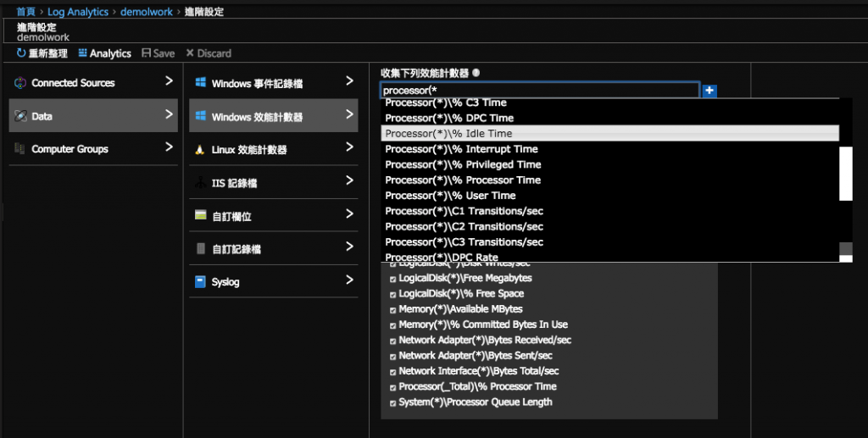Expand the Windows 效能計數器 chevron
Viewport: 868px width, 438px height.
click(x=349, y=114)
